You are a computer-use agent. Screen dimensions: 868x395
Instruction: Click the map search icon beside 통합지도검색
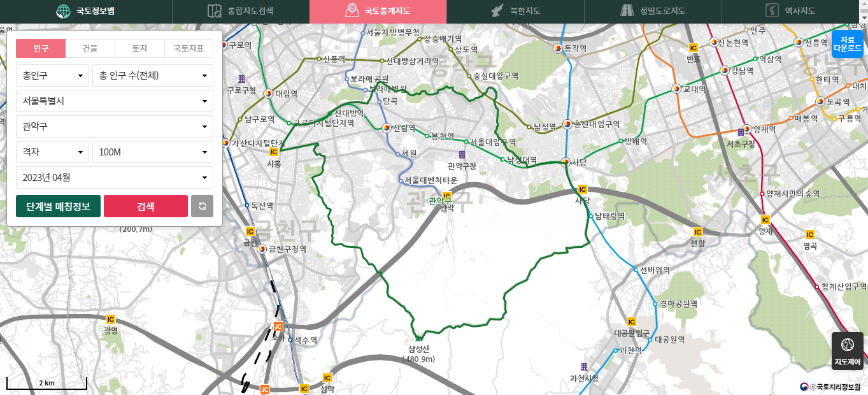point(215,11)
